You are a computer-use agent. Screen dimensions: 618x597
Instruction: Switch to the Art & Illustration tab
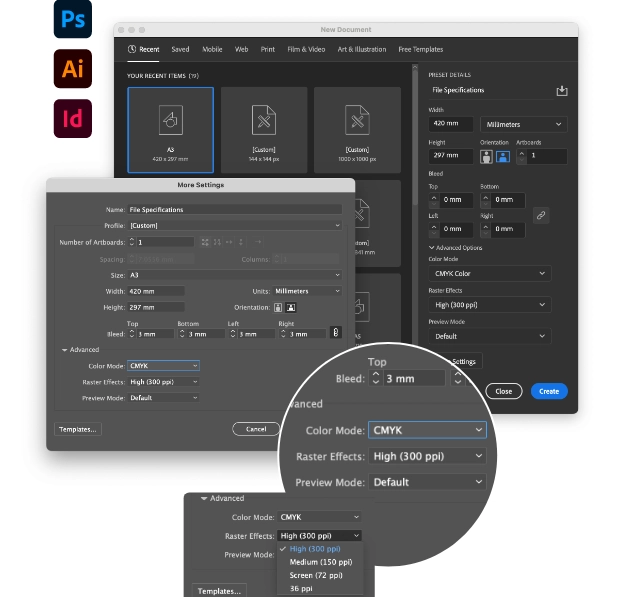pyautogui.click(x=362, y=49)
